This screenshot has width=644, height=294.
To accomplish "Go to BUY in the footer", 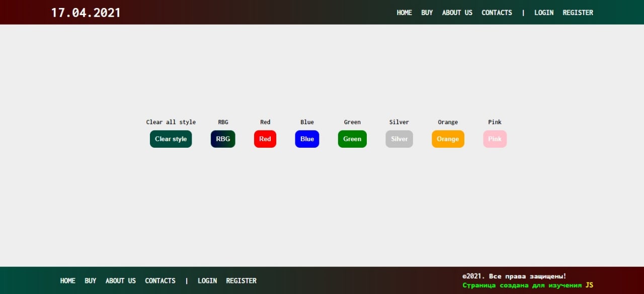I will coord(91,281).
